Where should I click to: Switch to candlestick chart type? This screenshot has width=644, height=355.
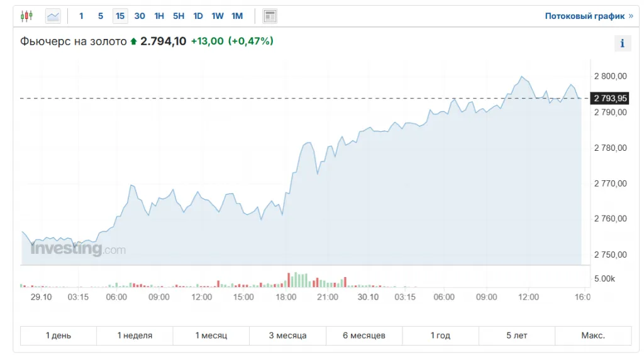(26, 16)
